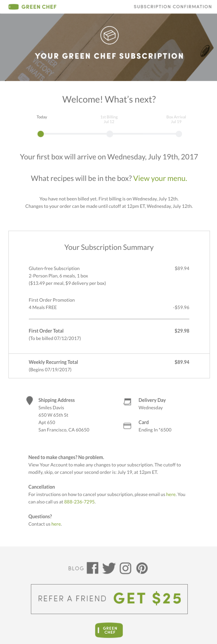The image size is (217, 644).
Task: Click the 'here' link under Questions
Action: (56, 524)
